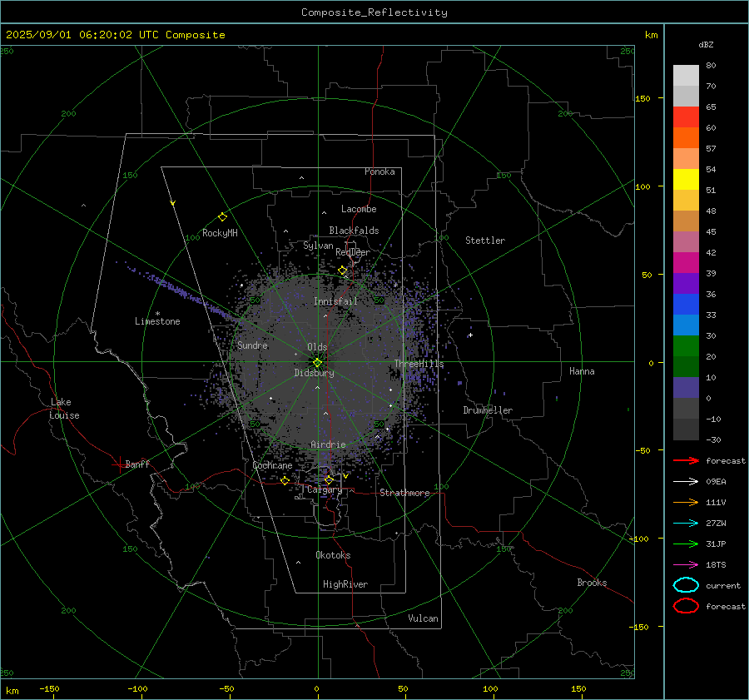Viewport: 749px width, 700px height.
Task: Select radar site diamond above Didsbury
Action: tap(317, 363)
